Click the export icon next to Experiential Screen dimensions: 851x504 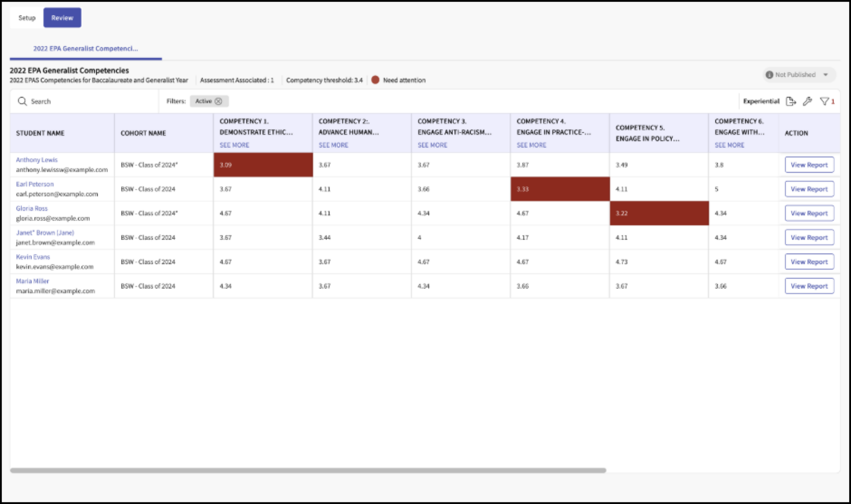(791, 101)
